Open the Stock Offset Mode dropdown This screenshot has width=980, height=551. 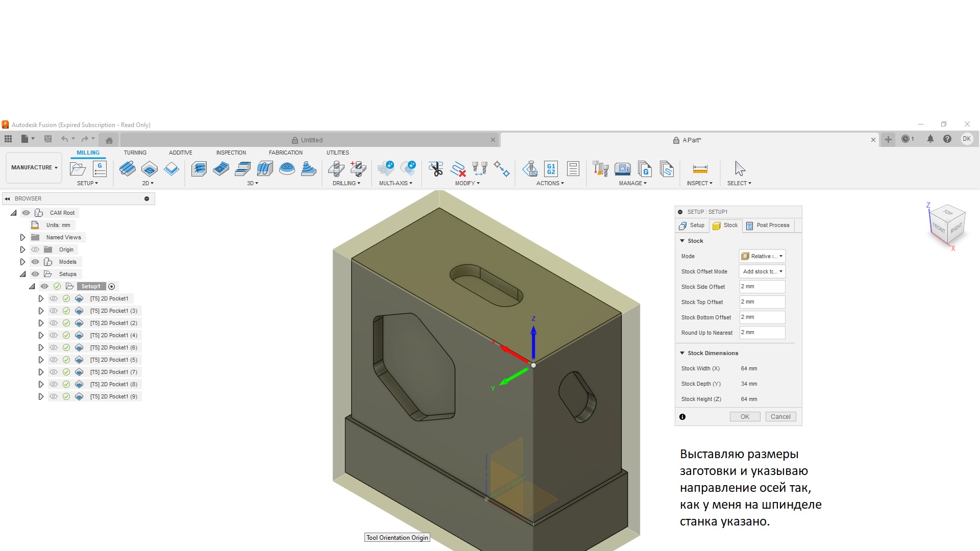point(762,271)
